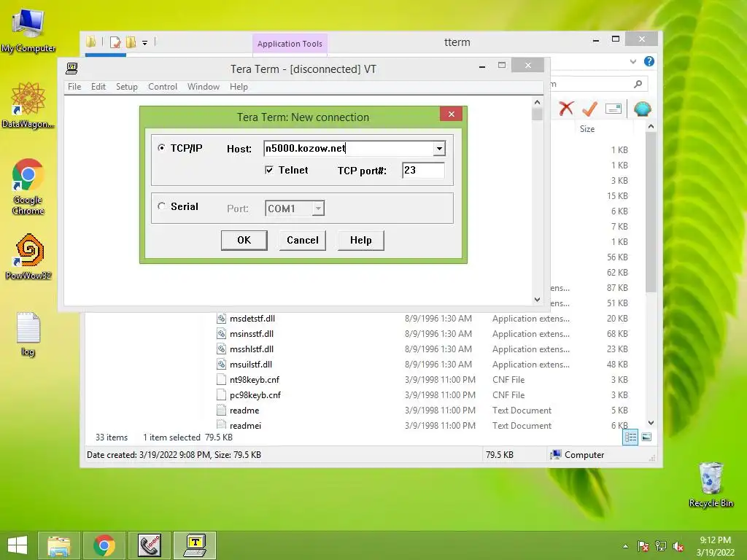Click Tera Term scrollbar up arrow

pyautogui.click(x=538, y=102)
